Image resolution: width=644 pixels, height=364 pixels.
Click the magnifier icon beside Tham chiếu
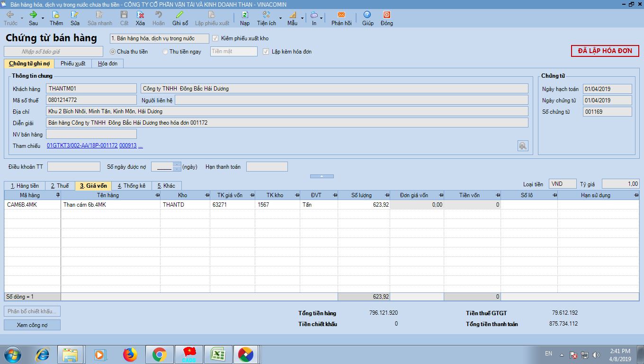point(522,146)
